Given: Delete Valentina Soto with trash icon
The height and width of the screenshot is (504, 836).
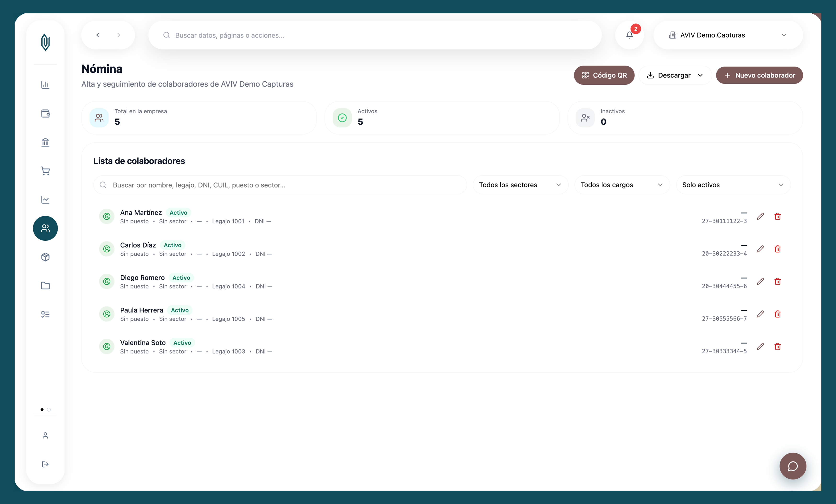Looking at the screenshot, I should (x=778, y=347).
